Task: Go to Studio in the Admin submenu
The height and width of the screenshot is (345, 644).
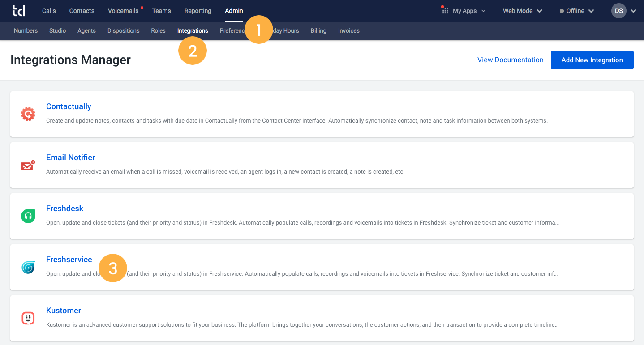Action: (x=57, y=30)
